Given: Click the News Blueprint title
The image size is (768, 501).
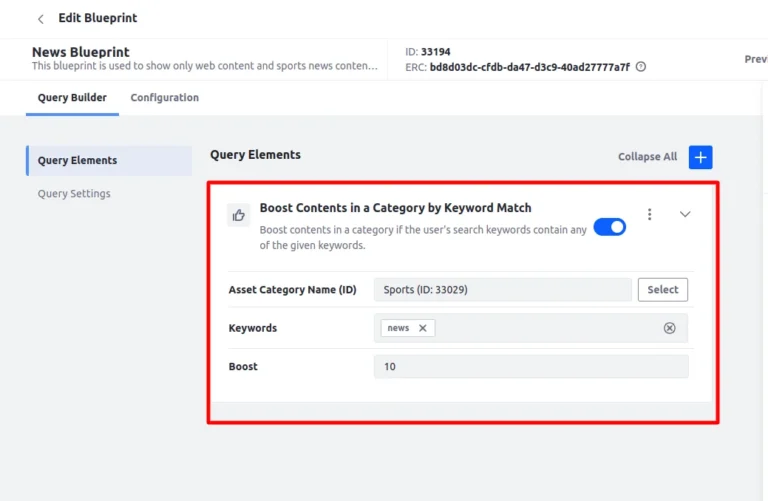Looking at the screenshot, I should tap(81, 52).
